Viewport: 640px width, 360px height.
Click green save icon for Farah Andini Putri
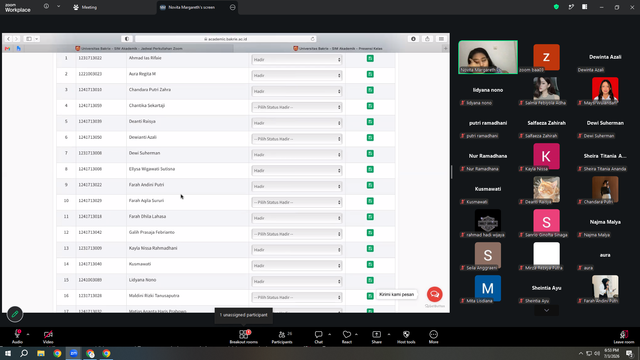[x=370, y=185]
